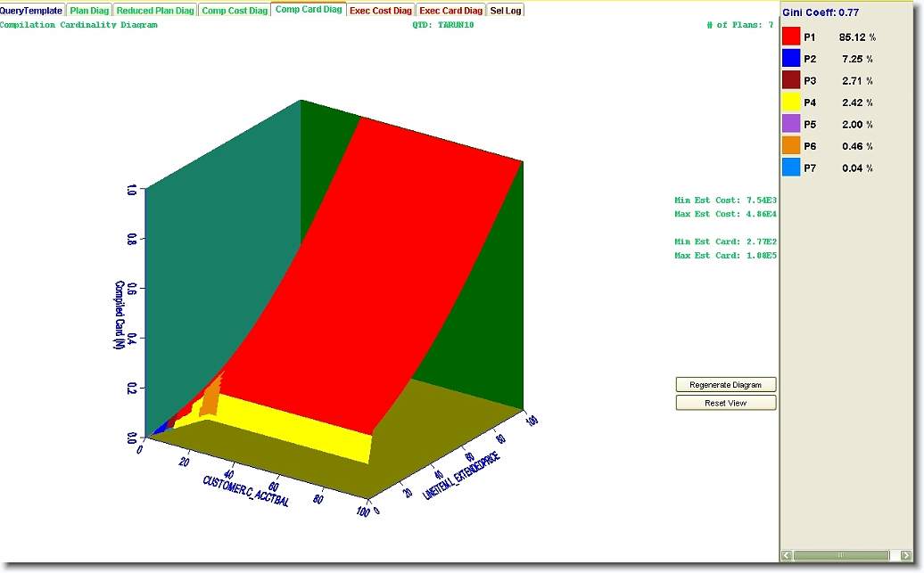The height and width of the screenshot is (573, 924).
Task: Click the Regenerate Diagram button
Action: [726, 385]
